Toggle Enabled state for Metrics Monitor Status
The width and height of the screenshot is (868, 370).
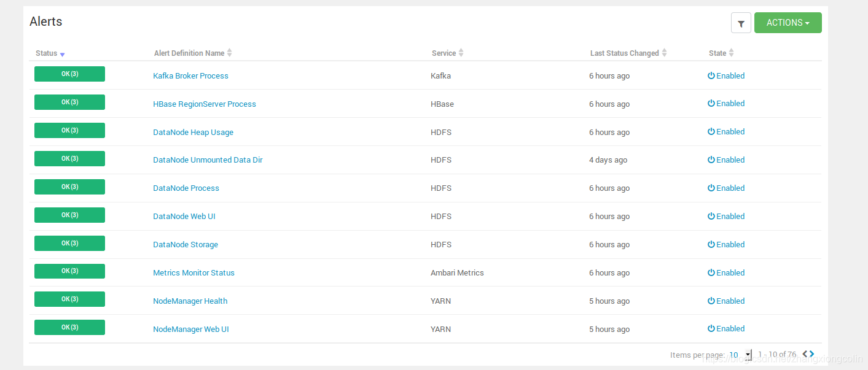coord(726,273)
